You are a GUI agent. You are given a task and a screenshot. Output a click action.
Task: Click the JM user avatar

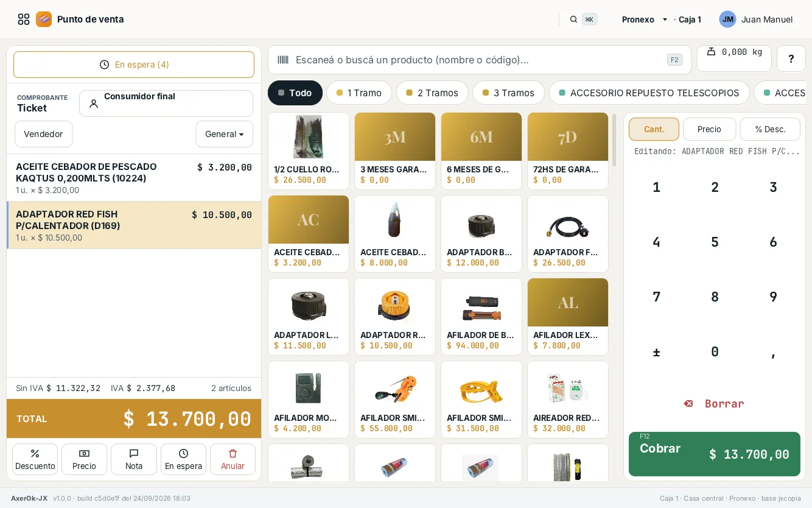[x=727, y=19]
